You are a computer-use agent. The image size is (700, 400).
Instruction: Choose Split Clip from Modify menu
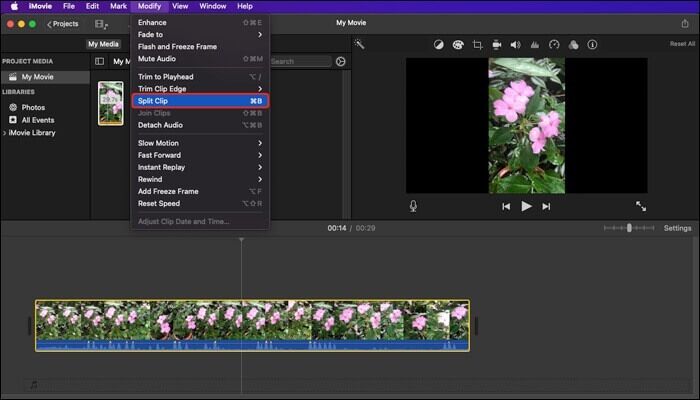pyautogui.click(x=200, y=101)
